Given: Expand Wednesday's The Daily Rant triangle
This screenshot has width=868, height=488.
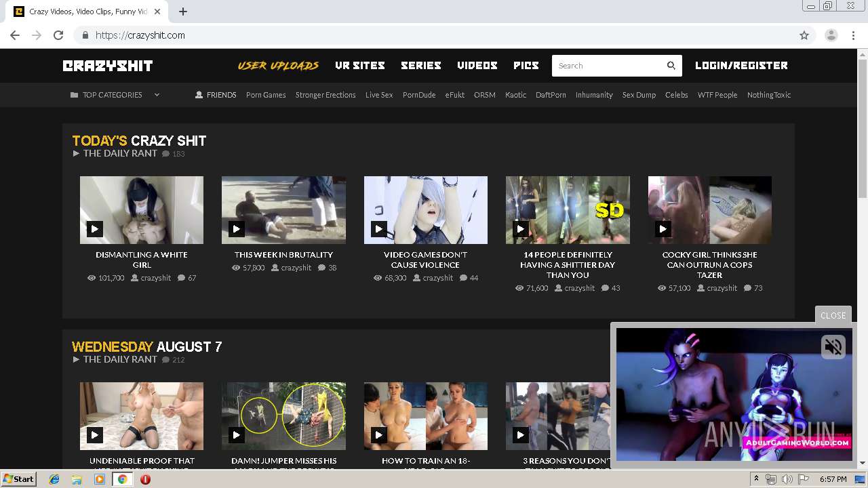Looking at the screenshot, I should [x=76, y=359].
